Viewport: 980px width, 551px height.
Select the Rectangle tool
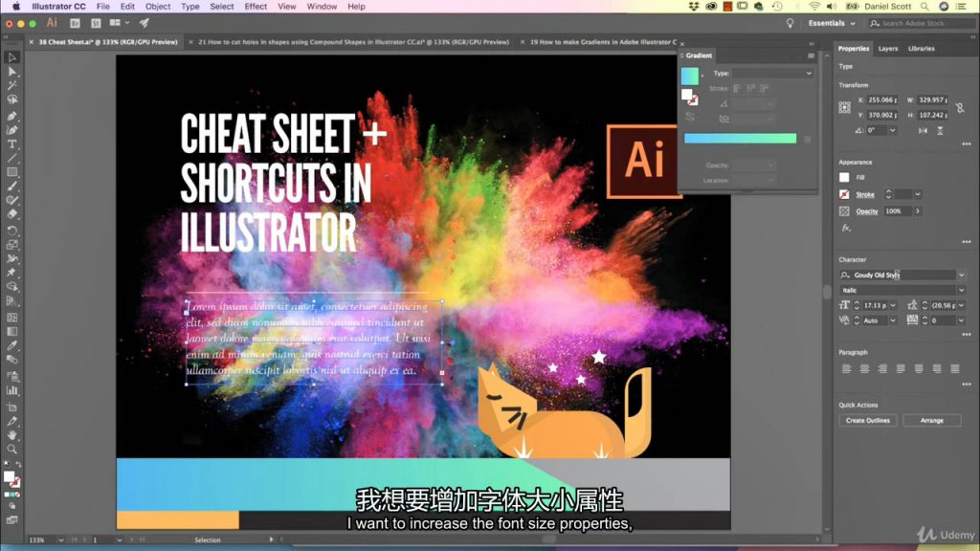(x=11, y=172)
